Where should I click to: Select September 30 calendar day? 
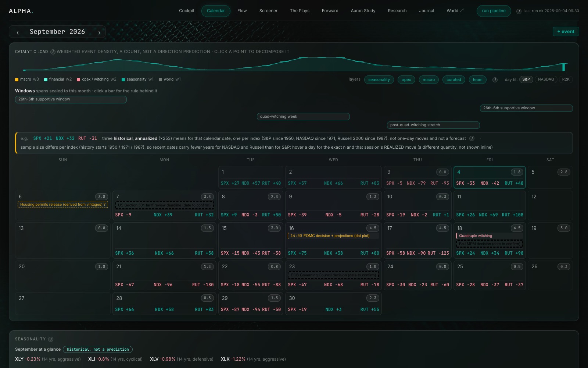333,304
